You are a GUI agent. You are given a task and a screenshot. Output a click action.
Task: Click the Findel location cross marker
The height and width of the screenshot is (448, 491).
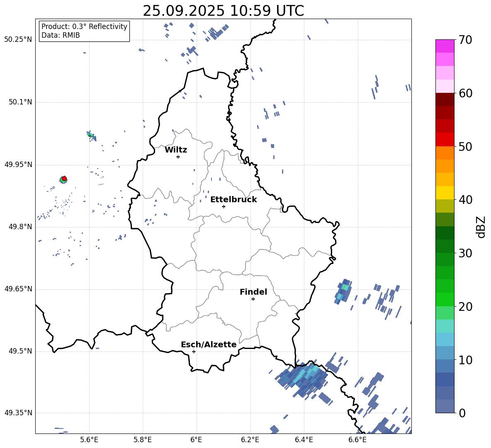pos(253,299)
